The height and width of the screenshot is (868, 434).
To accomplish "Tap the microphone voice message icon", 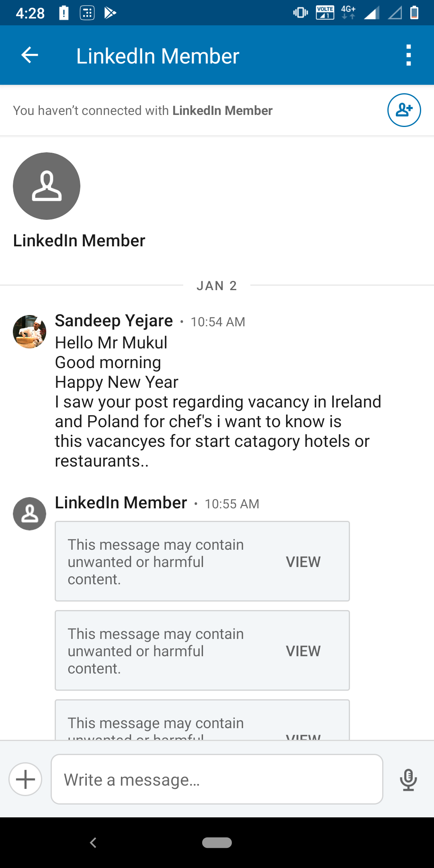I will [408, 779].
